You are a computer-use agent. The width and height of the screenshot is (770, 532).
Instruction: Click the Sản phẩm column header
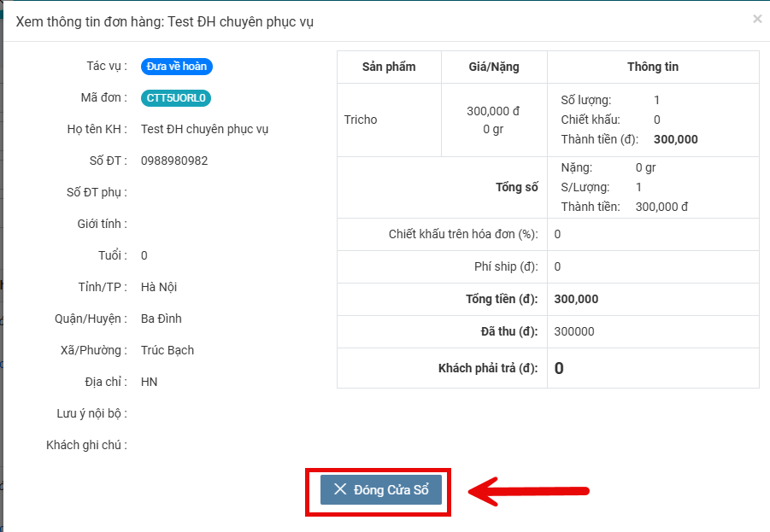click(389, 67)
